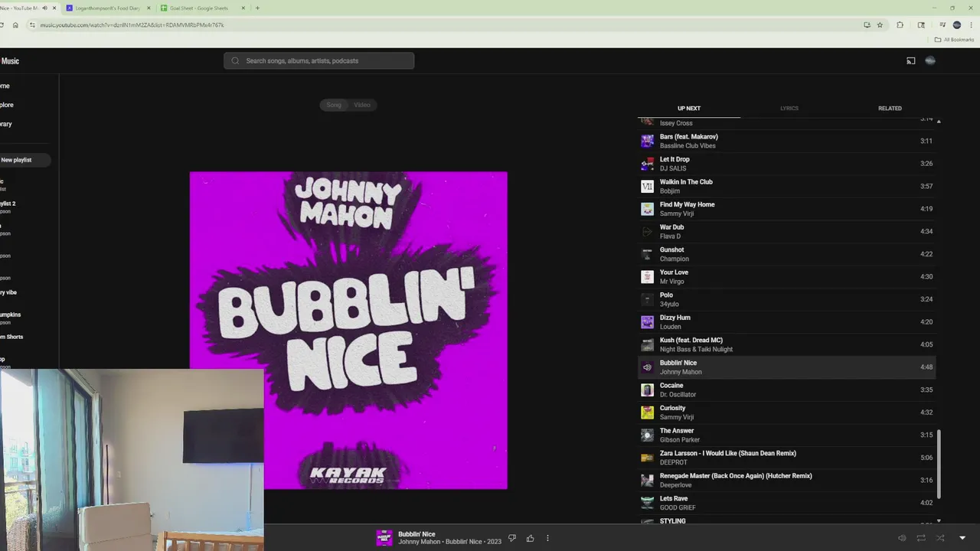Bookmark this page with star icon
Image resolution: width=980 pixels, height=551 pixels.
[880, 24]
